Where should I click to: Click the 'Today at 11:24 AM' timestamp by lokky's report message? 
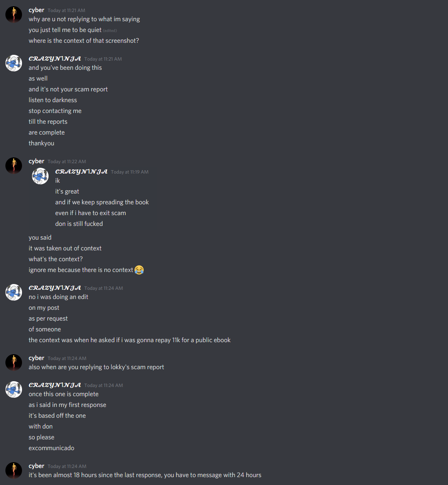67,358
